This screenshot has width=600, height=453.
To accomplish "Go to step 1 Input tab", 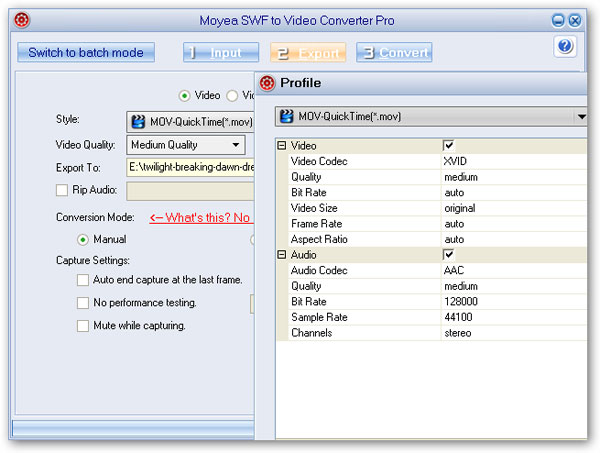I will pyautogui.click(x=221, y=52).
